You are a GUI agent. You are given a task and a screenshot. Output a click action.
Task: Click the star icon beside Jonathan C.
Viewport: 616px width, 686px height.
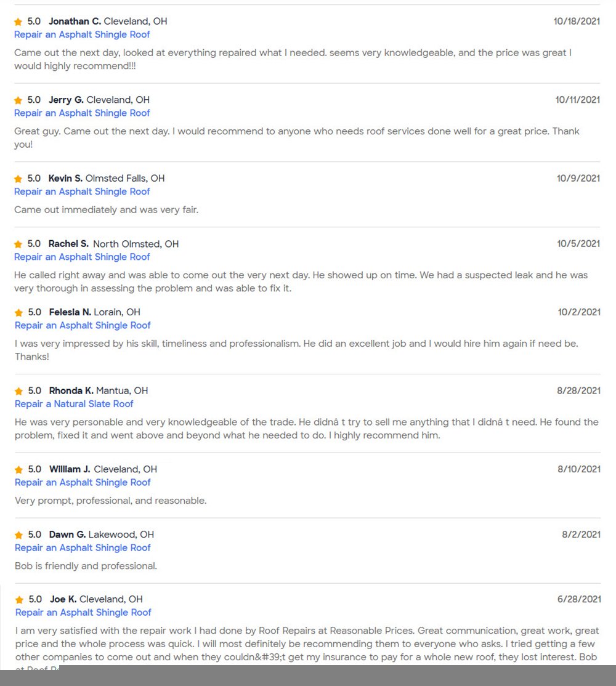(x=18, y=22)
